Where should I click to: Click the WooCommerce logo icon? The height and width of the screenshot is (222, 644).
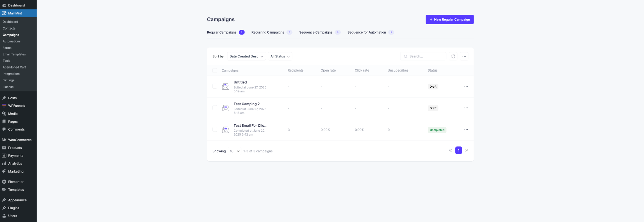(4, 140)
